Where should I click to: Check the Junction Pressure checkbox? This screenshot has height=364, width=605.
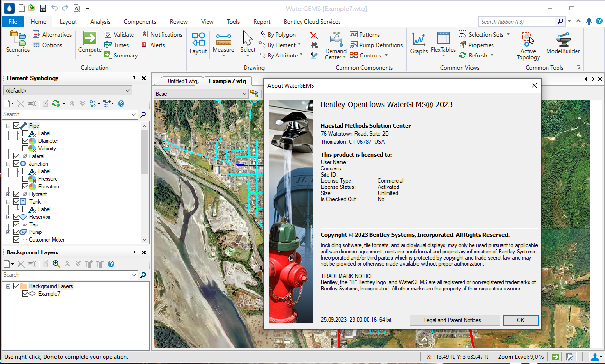(26, 179)
